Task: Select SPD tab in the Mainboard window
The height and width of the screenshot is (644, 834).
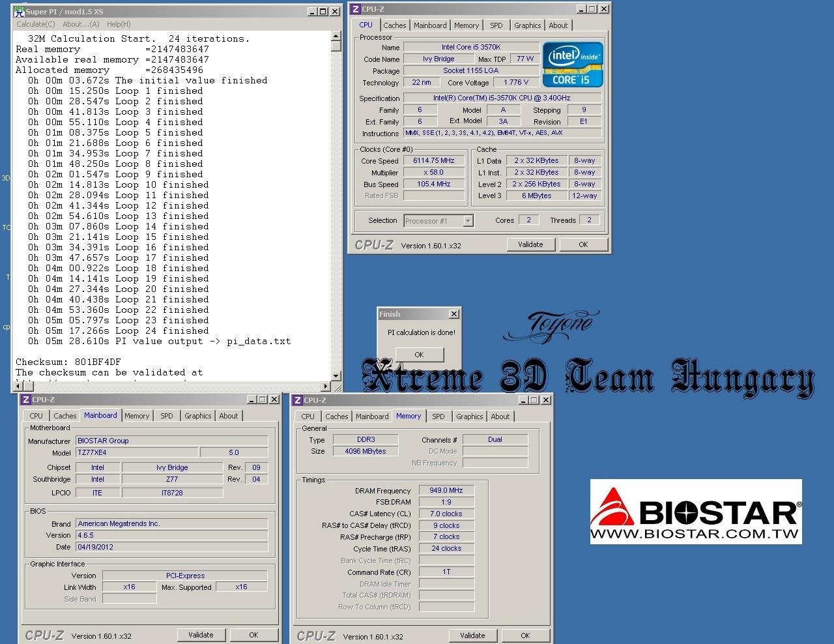Action: click(167, 416)
